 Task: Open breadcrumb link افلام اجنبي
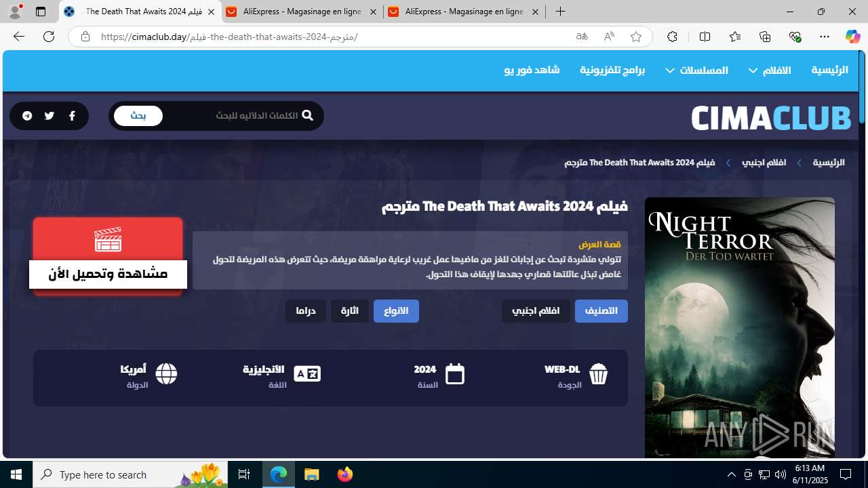point(764,163)
